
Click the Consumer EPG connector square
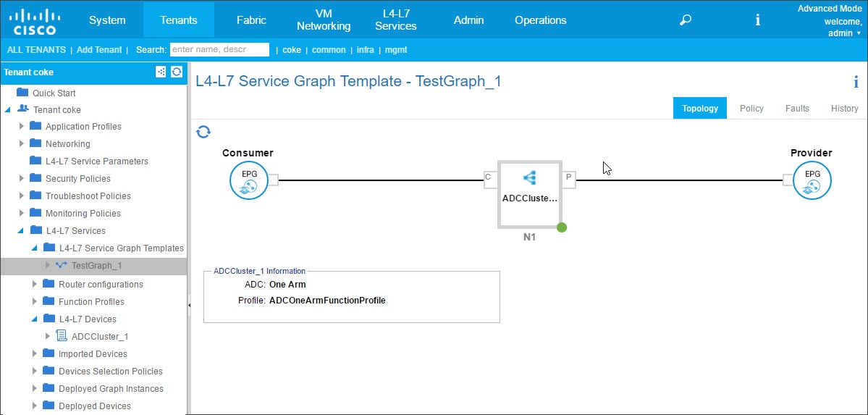(274, 180)
